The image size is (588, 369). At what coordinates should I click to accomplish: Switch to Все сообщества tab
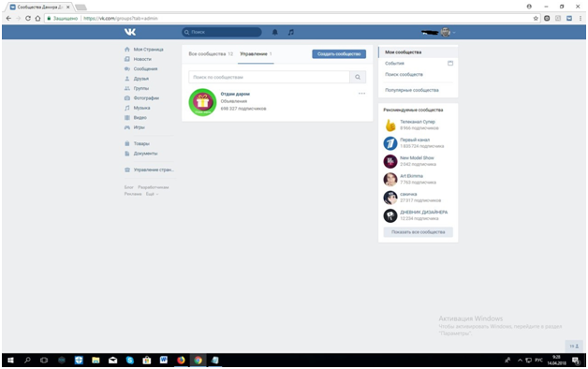(211, 54)
